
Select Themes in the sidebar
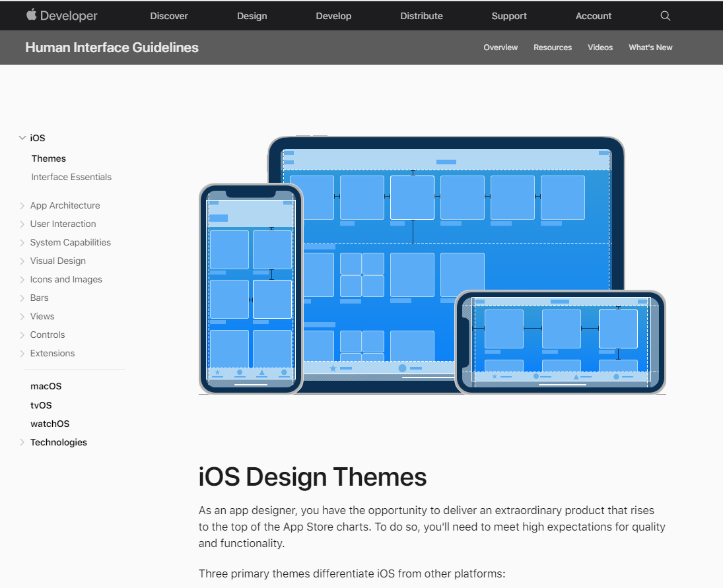[x=48, y=158]
